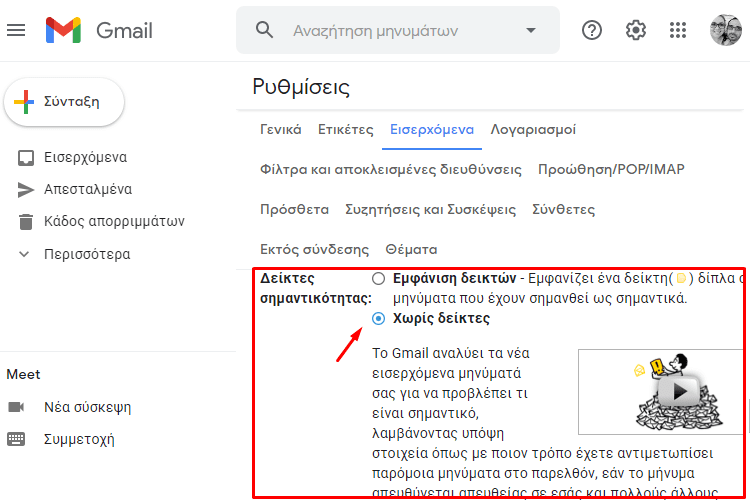The width and height of the screenshot is (750, 500).
Task: Open Συζητήσεις και Συσκέψεις tab
Action: (x=430, y=210)
